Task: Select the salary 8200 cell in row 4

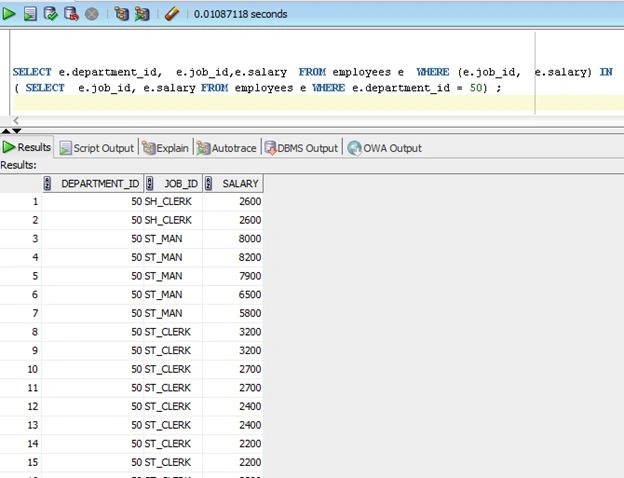Action: pos(233,257)
